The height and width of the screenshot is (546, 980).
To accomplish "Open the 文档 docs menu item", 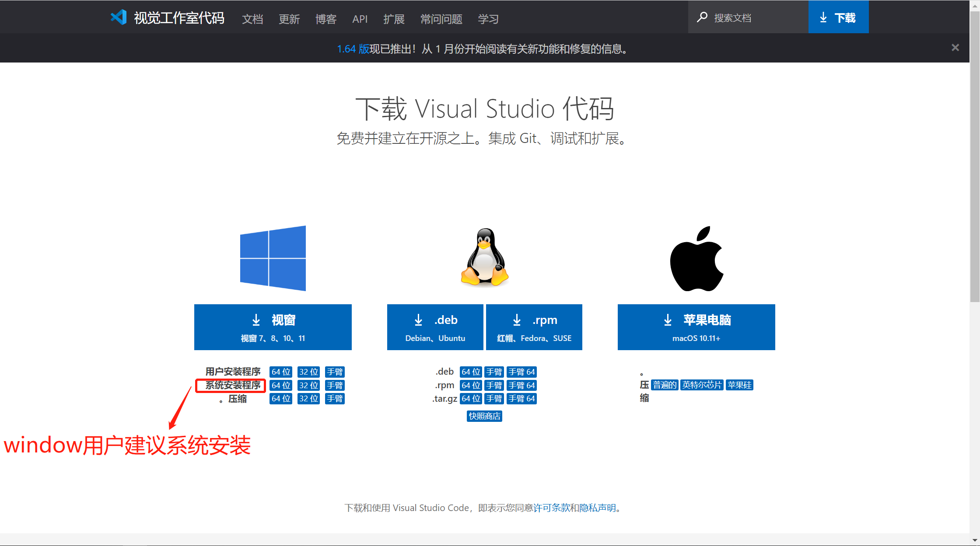I will 253,19.
